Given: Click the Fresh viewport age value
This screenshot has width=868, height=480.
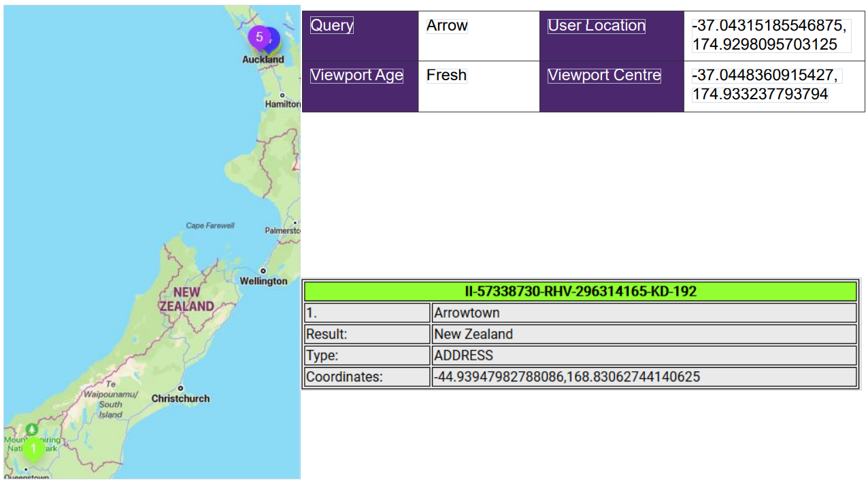Looking at the screenshot, I should [446, 75].
